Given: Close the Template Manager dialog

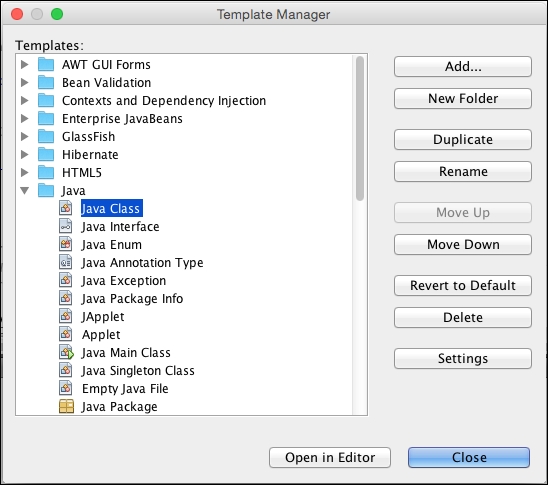Looking at the screenshot, I should 469,457.
